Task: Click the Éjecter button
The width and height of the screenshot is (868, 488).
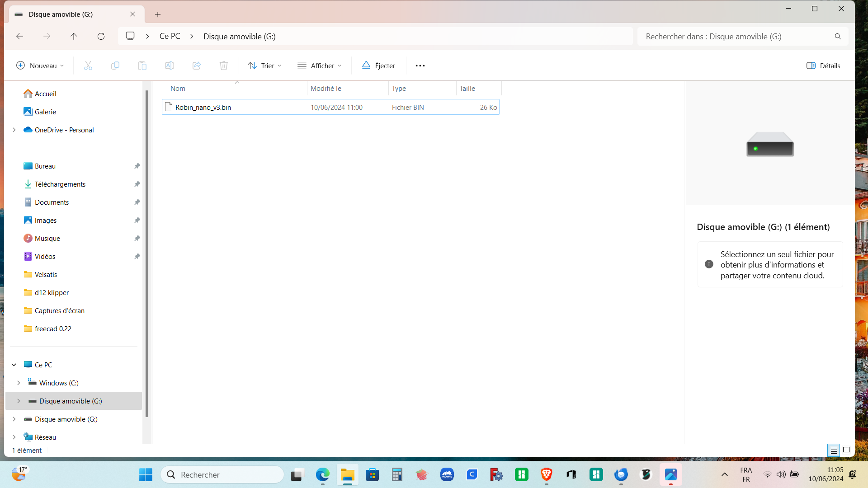Action: click(378, 66)
